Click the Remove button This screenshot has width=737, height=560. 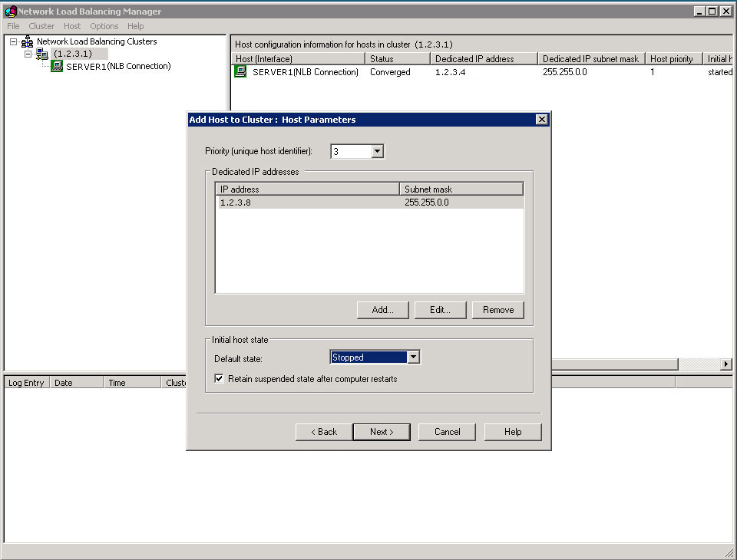[497, 310]
